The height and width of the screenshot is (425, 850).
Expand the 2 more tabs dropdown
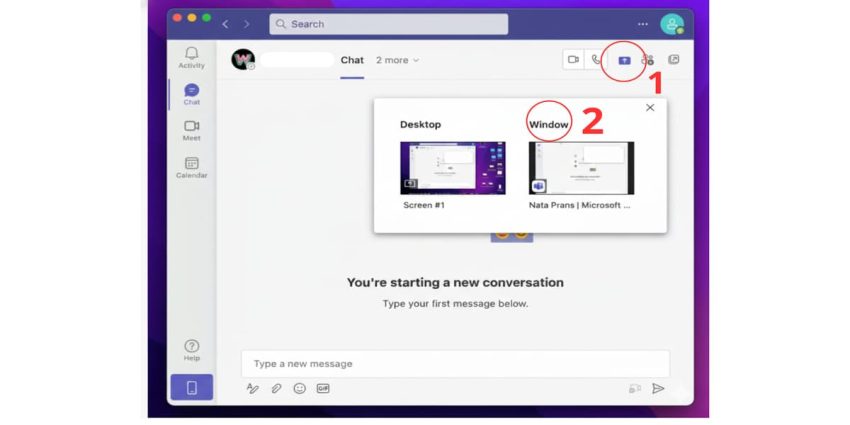click(x=397, y=60)
